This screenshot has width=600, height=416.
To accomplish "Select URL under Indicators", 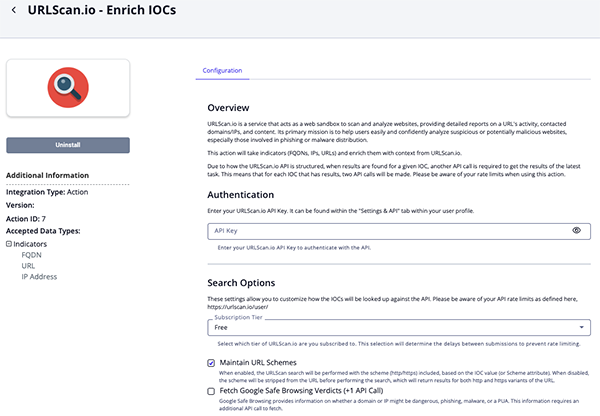I will click(28, 266).
